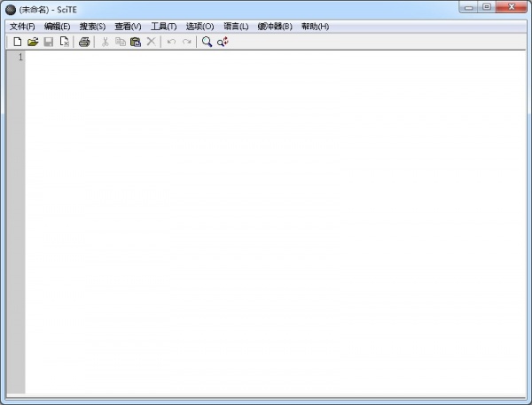This screenshot has height=405, width=532.
Task: Click the Find magnifier icon
Action: [x=207, y=42]
